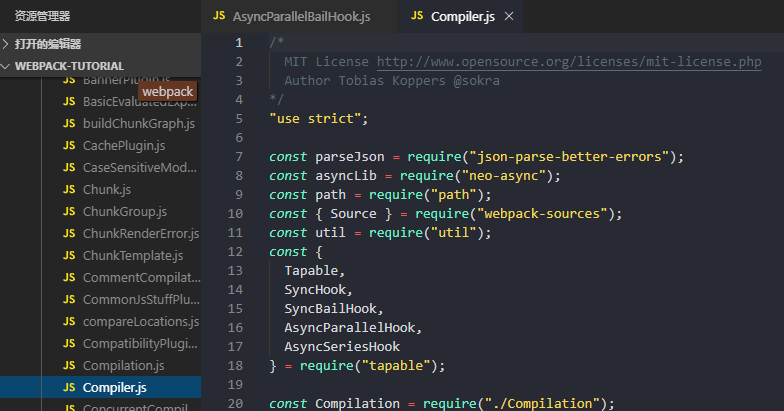Click JS icon beside compareLocations.js
The height and width of the screenshot is (411, 784).
[69, 322]
